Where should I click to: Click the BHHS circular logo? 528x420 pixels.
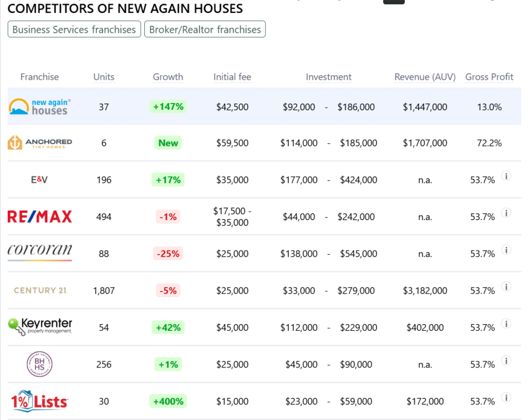(x=39, y=364)
